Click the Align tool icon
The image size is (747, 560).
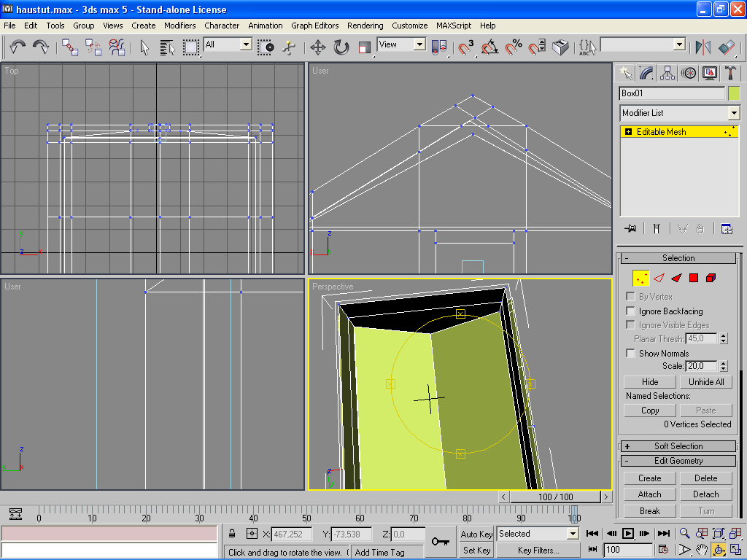click(727, 47)
